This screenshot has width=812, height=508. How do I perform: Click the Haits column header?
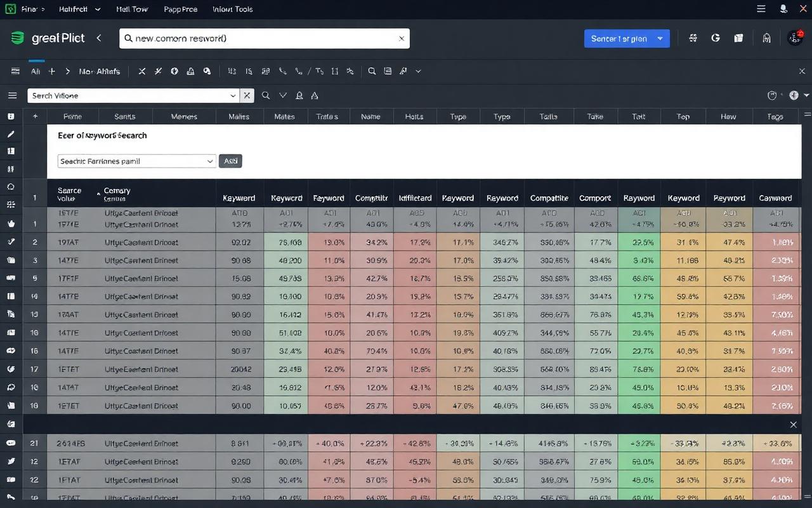pyautogui.click(x=414, y=116)
